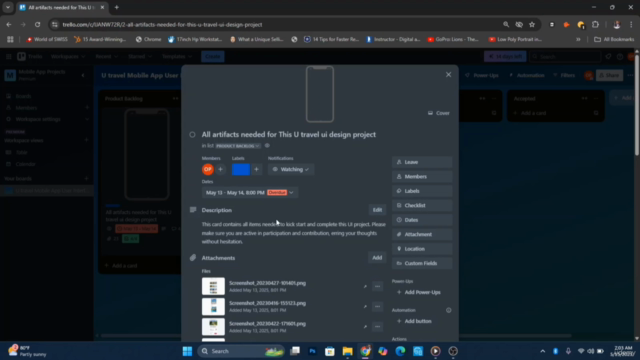Open thumbnail of Screenshot_20230427-101401.png
640x360 pixels.
pyautogui.click(x=213, y=286)
